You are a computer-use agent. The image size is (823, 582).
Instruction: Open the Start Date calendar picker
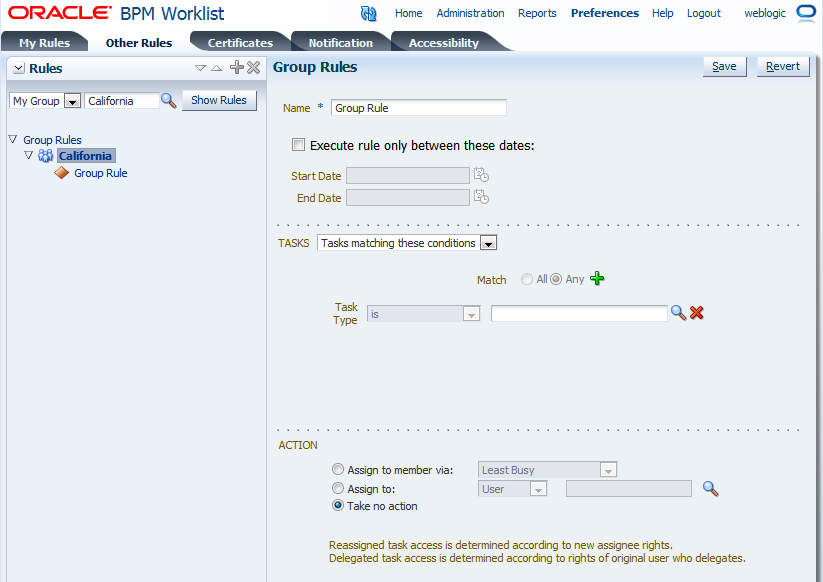481,175
